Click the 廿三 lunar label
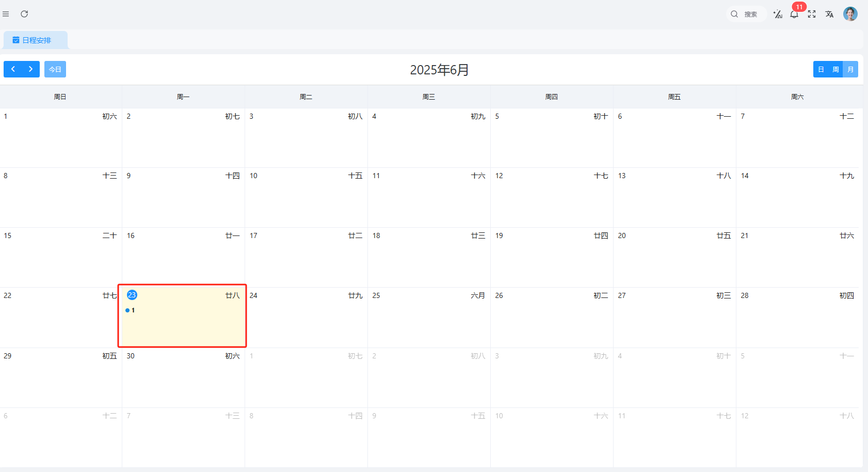 (478, 235)
